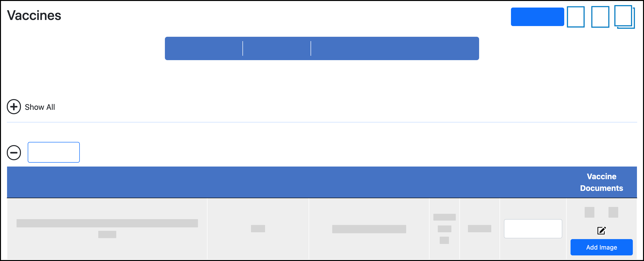Click the plus icon beside Show All

pyautogui.click(x=14, y=107)
